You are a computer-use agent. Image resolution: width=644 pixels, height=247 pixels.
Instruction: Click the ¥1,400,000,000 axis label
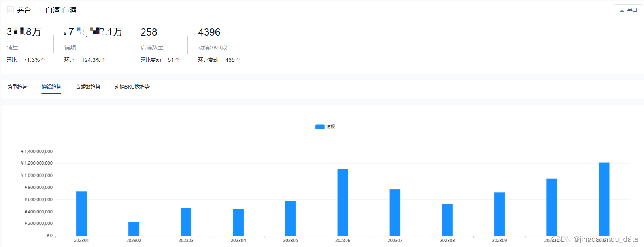pos(37,152)
